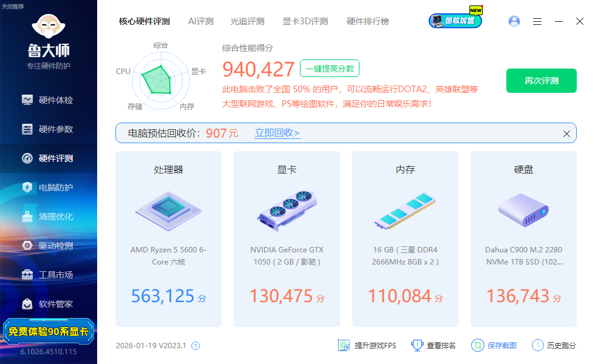Open the 立即回收 recycling link
Screen dimensions: 595x364
tap(276, 132)
